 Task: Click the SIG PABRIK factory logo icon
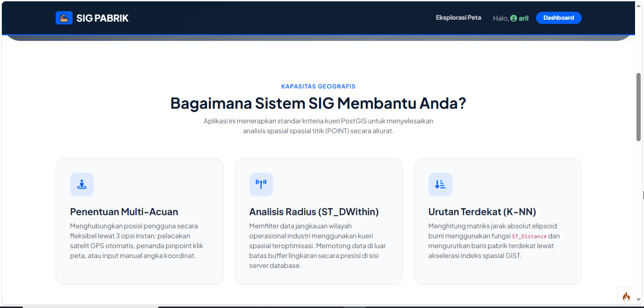pos(64,18)
